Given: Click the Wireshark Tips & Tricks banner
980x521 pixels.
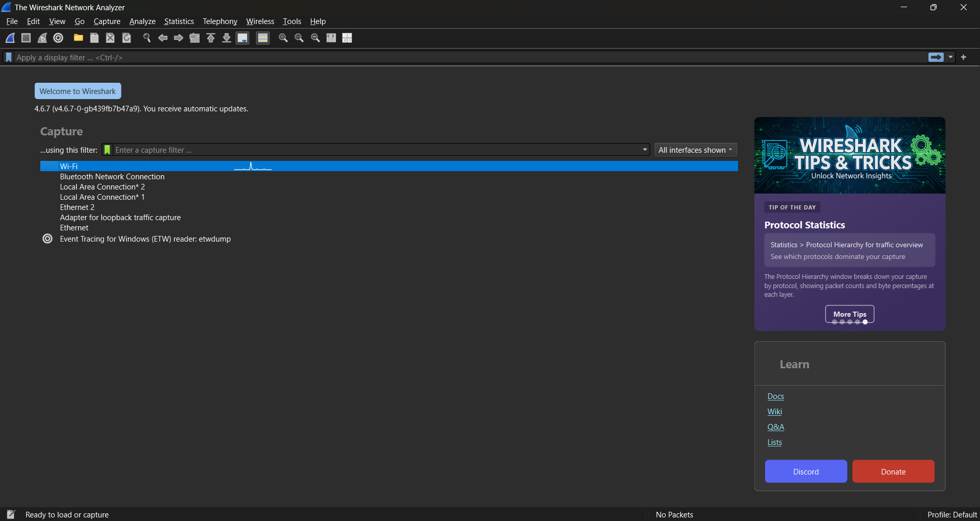Looking at the screenshot, I should [850, 155].
